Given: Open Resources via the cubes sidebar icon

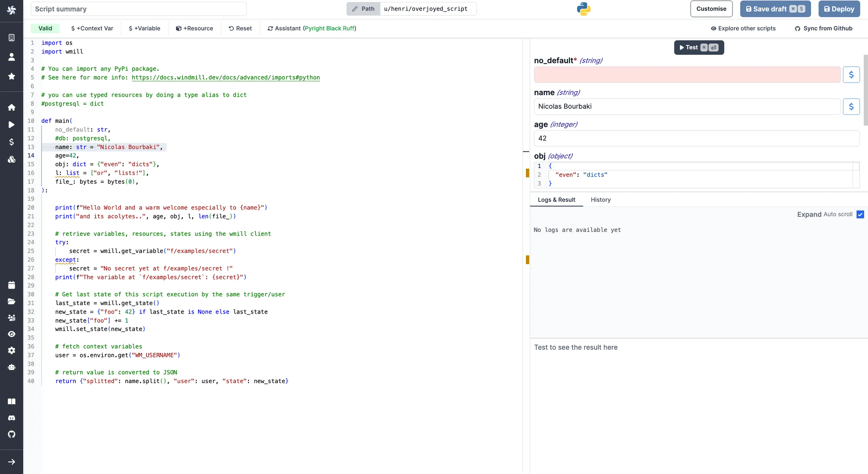Looking at the screenshot, I should 11,160.
